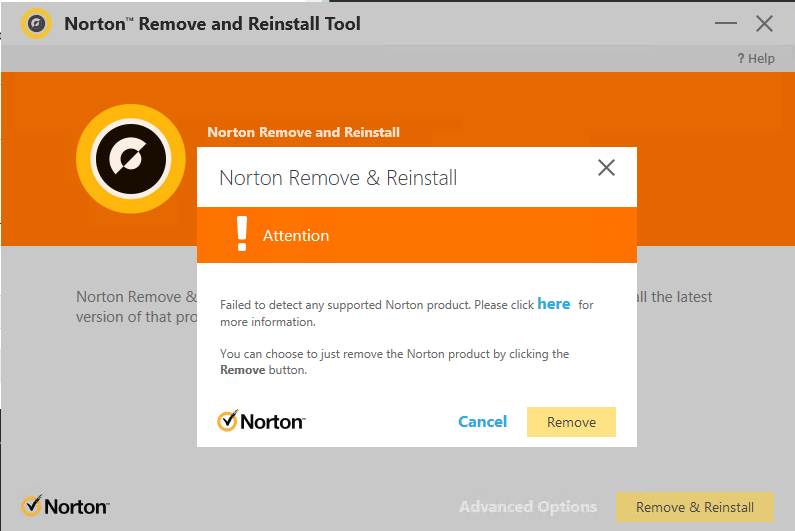The width and height of the screenshot is (795, 531).
Task: Click the 'Norton Remove and Reinstall' heading text
Action: 303,132
